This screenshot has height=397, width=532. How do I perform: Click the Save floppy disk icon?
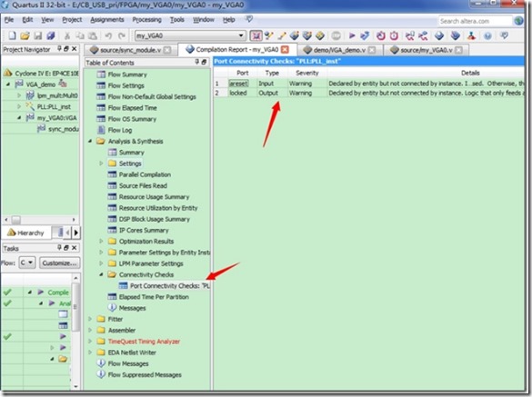[38, 35]
